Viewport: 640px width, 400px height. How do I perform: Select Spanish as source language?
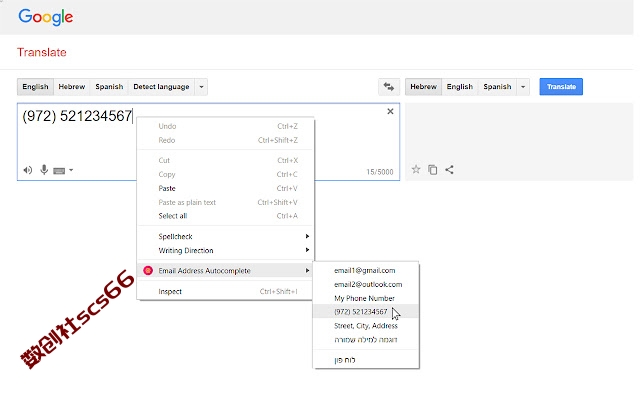pyautogui.click(x=109, y=87)
